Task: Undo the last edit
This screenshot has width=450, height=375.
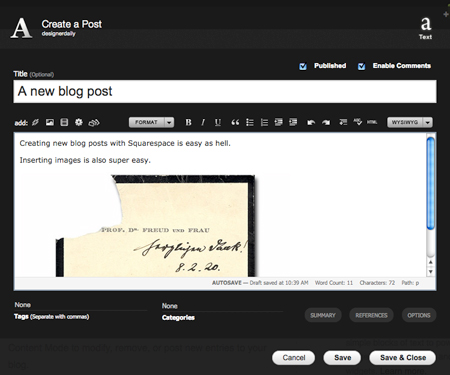Action: 311,122
